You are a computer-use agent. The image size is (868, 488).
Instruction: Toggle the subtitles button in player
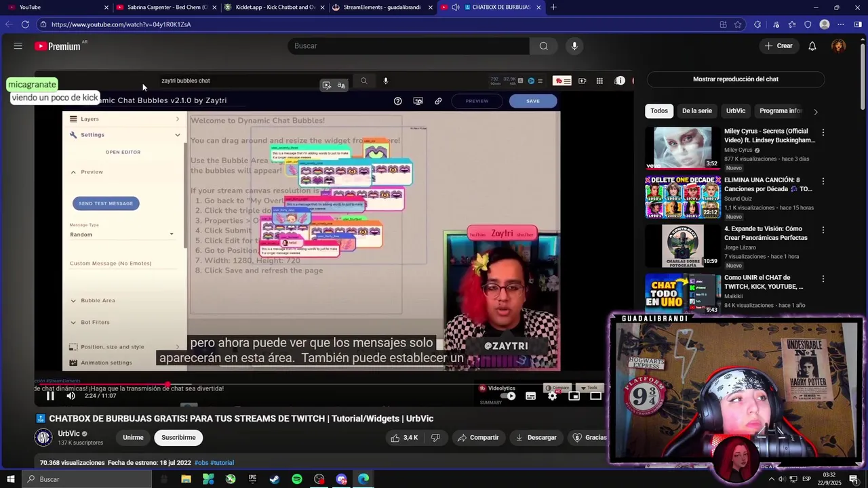tap(531, 396)
